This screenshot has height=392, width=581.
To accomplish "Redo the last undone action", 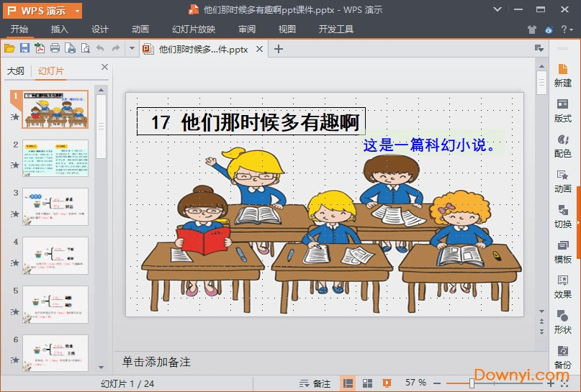I will pos(116,48).
